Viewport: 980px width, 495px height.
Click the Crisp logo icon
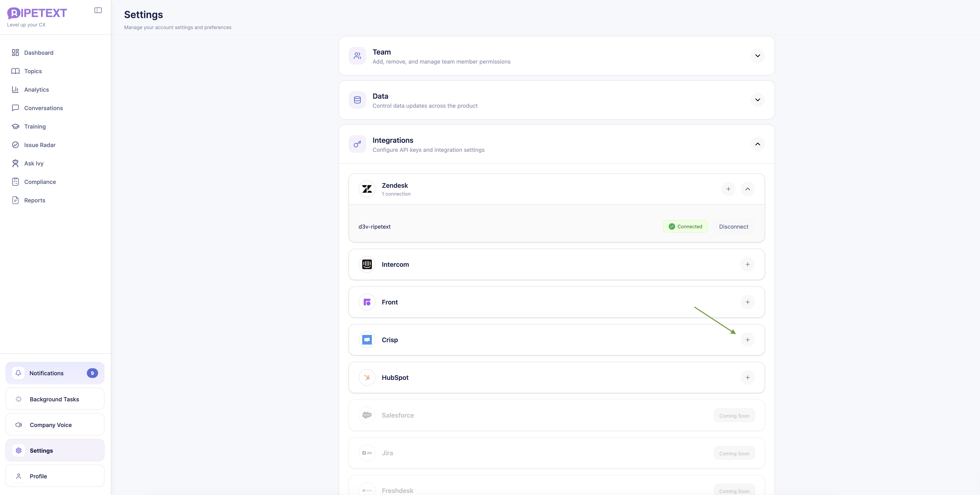tap(367, 340)
